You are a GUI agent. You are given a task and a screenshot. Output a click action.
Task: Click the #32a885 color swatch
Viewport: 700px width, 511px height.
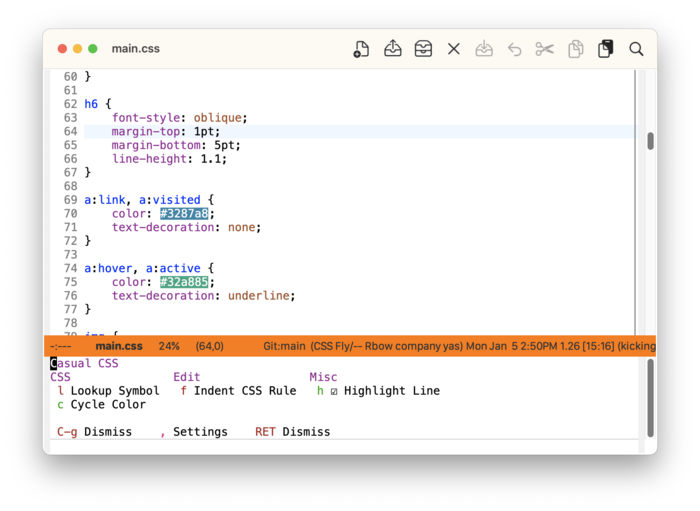click(184, 282)
